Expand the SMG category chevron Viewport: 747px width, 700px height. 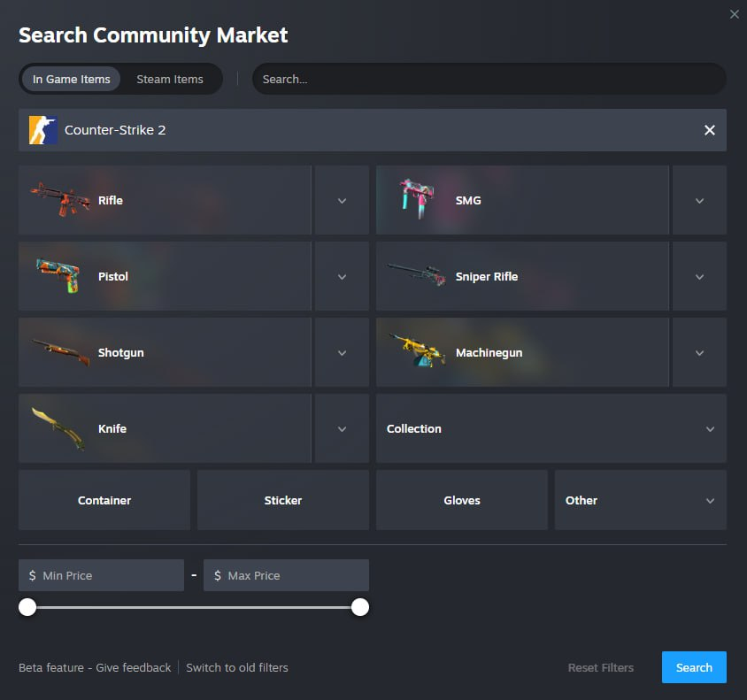[699, 201]
